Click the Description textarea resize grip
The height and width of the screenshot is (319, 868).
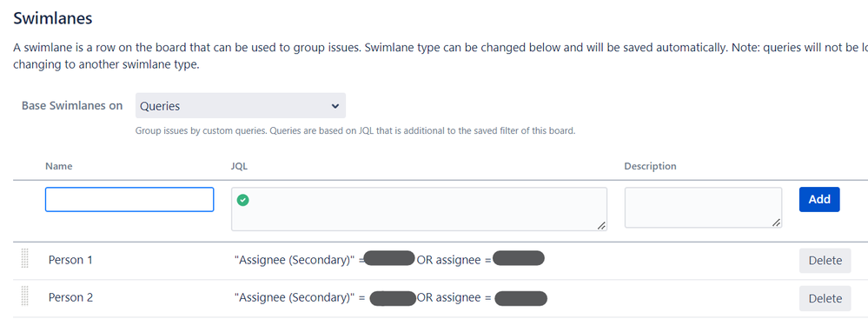[x=776, y=222]
